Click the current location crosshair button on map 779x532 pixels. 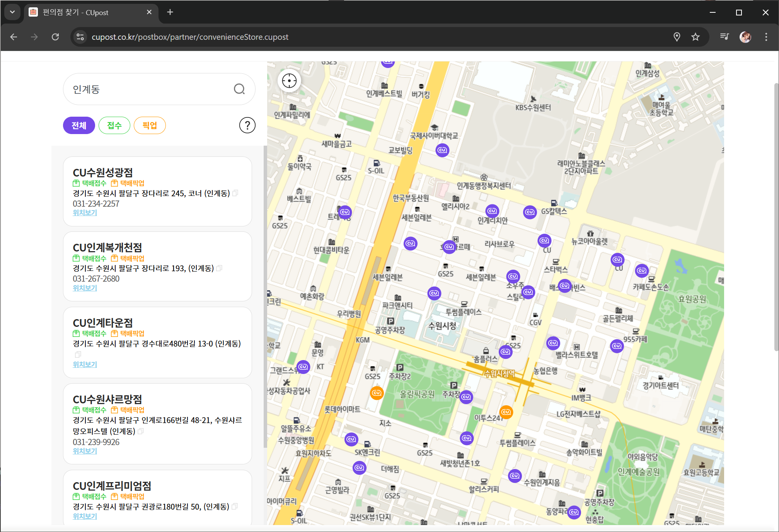289,81
